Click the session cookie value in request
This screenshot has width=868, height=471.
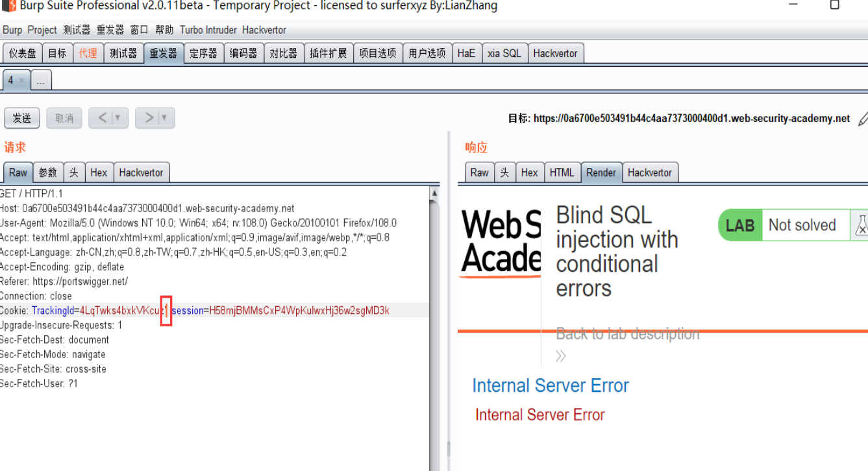click(x=299, y=311)
